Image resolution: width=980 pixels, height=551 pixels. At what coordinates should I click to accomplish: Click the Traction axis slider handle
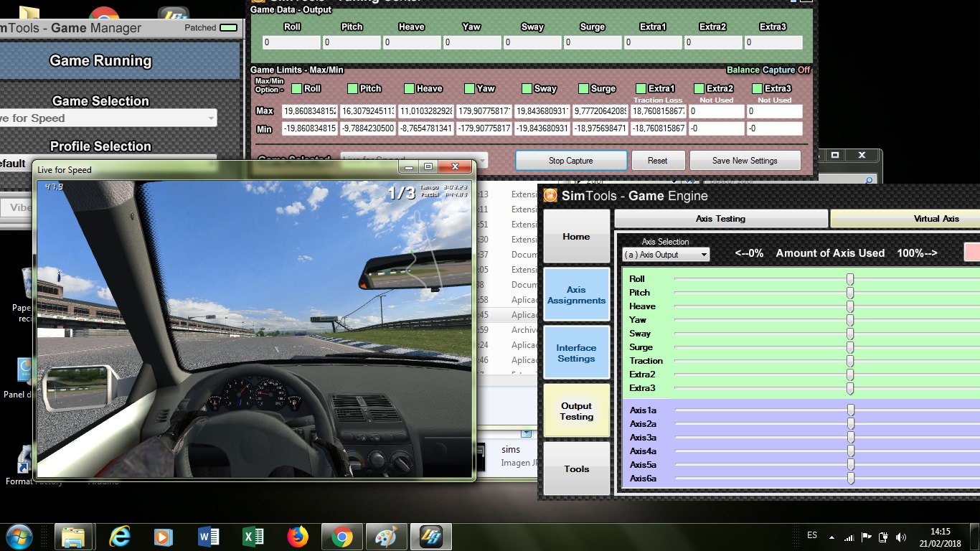click(850, 361)
